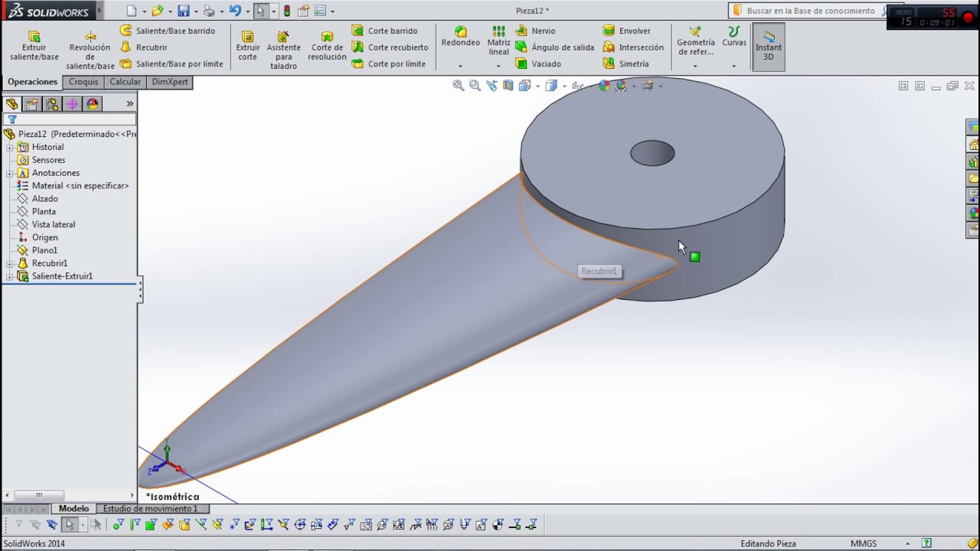This screenshot has height=551, width=980.
Task: Toggle filter faces in selection filter bar
Action: pyautogui.click(x=151, y=524)
